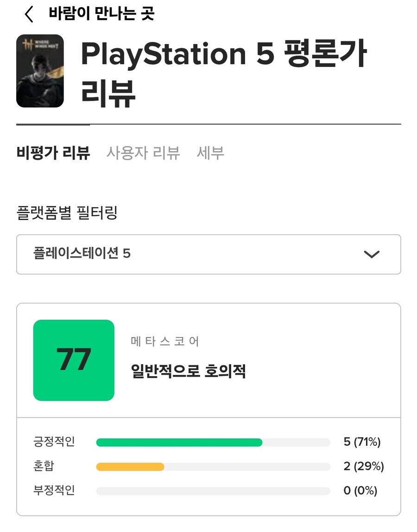Click the green 77 Metascore badge

pyautogui.click(x=73, y=359)
